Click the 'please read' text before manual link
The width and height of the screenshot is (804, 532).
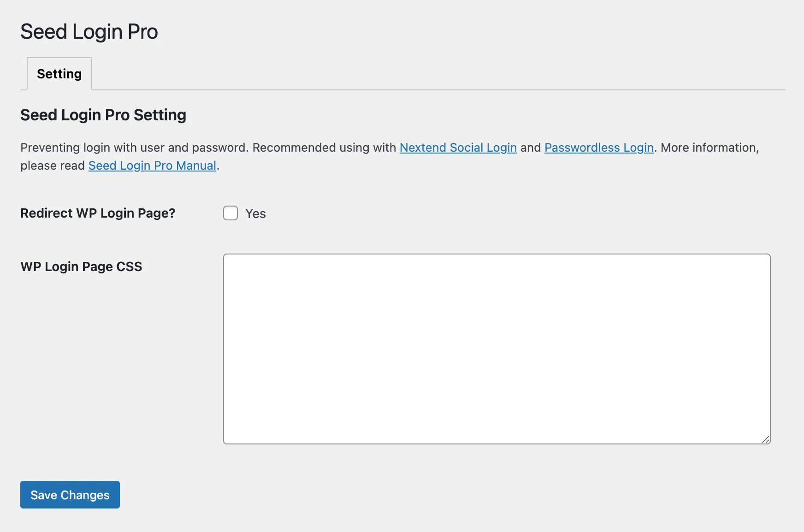click(53, 166)
